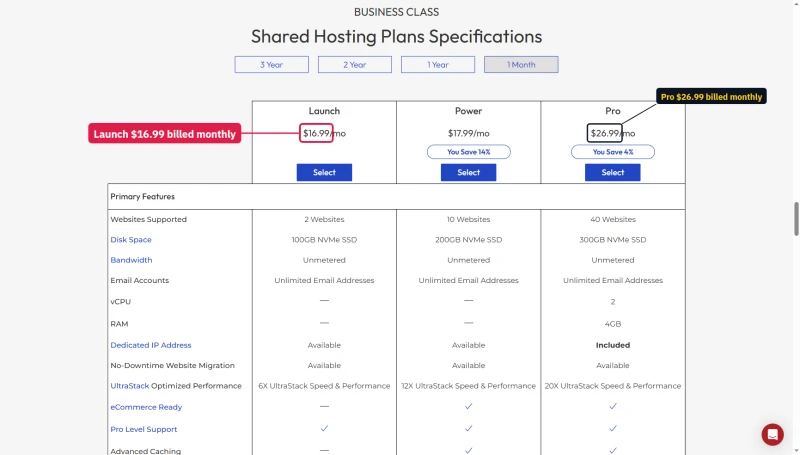
Task: Open the Dedicated IP Address link
Action: click(x=151, y=345)
